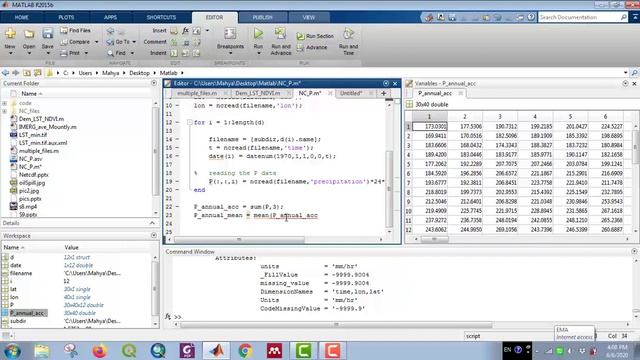This screenshot has height=360, width=640.
Task: Click the up one level folder icon
Action: [27, 73]
